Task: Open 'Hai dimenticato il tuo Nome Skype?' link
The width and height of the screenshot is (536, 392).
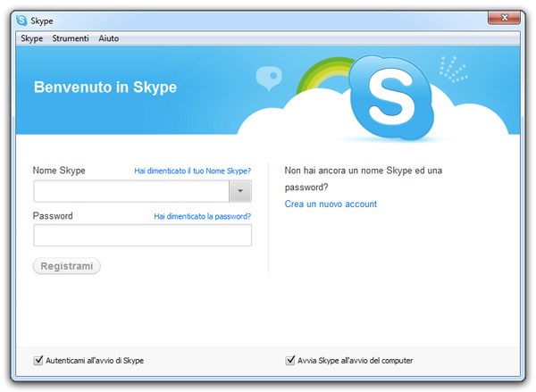Action: 192,171
